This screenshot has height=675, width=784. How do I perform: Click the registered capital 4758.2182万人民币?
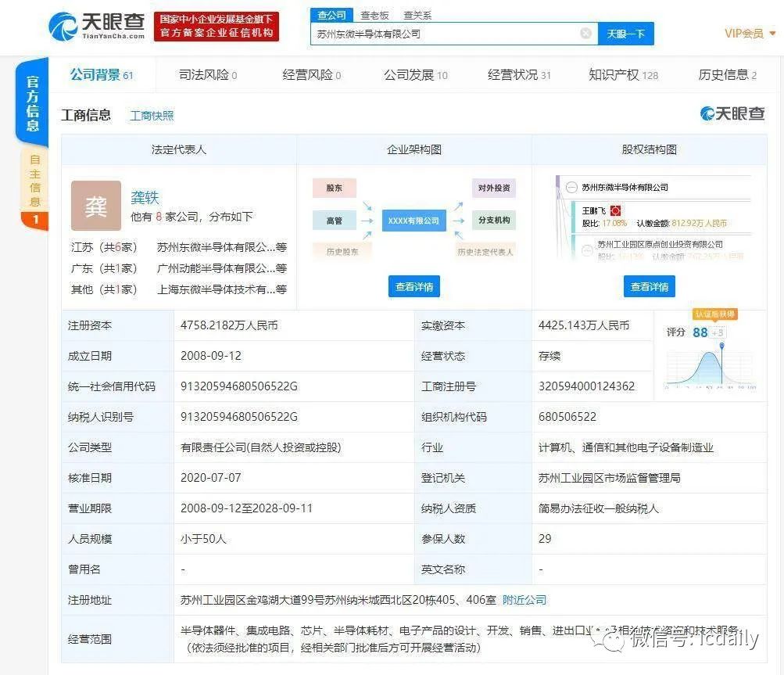pos(229,325)
